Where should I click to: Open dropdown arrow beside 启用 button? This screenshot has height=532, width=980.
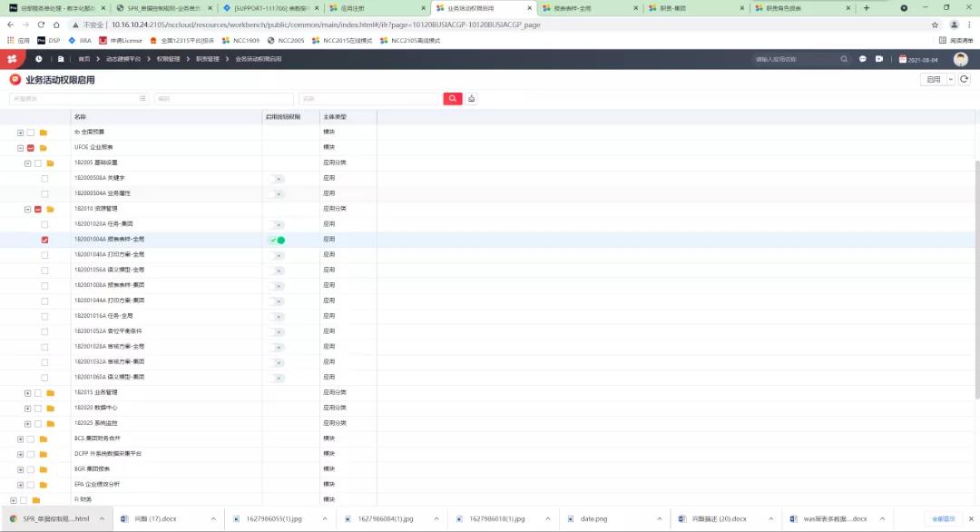click(951, 79)
